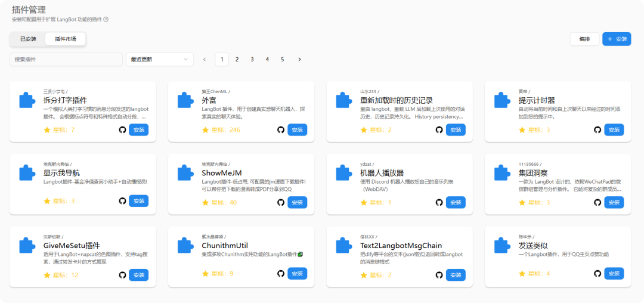Install the GiveMeSetu插件 plugin
The height and width of the screenshot is (303, 644).
click(x=139, y=275)
